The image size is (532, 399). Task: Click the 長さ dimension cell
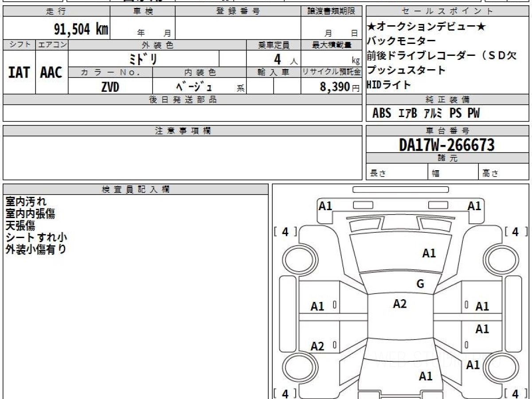[397, 172]
